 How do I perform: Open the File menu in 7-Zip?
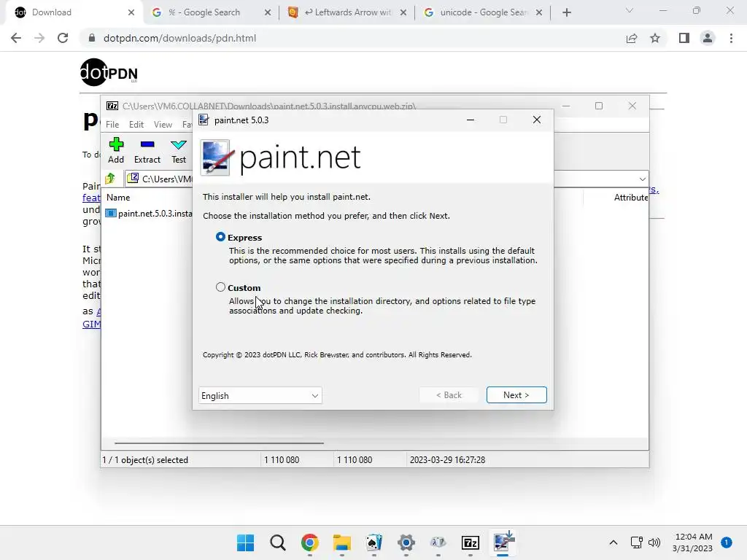[x=112, y=124]
